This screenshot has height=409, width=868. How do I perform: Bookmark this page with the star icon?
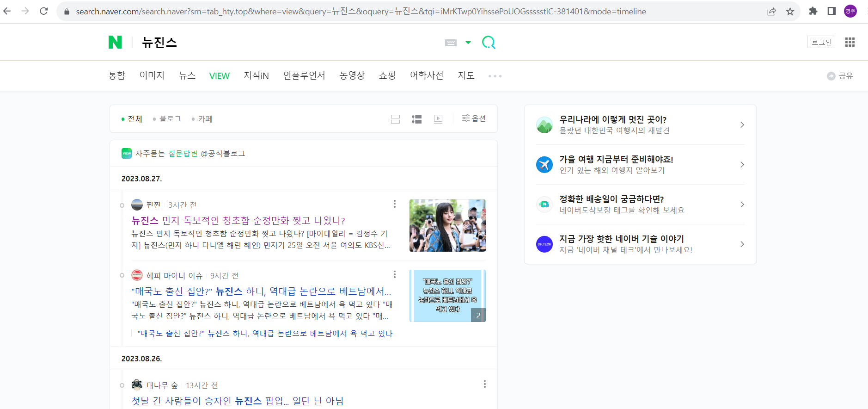pos(790,12)
